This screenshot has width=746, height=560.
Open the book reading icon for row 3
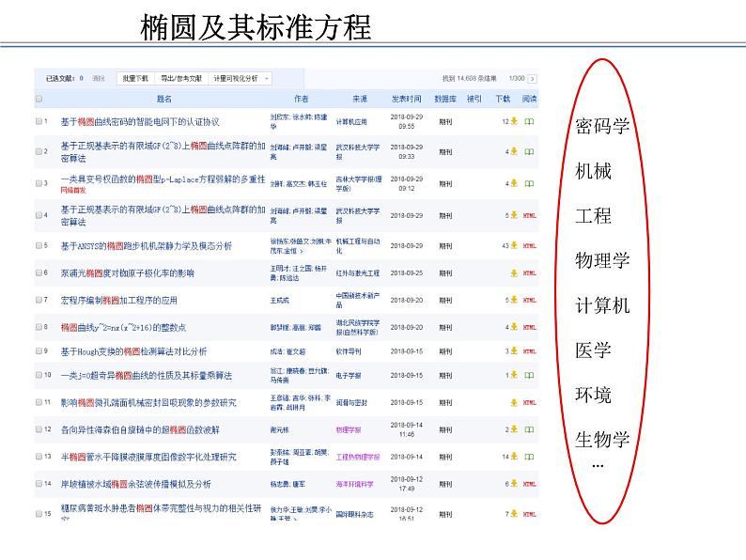pos(529,183)
